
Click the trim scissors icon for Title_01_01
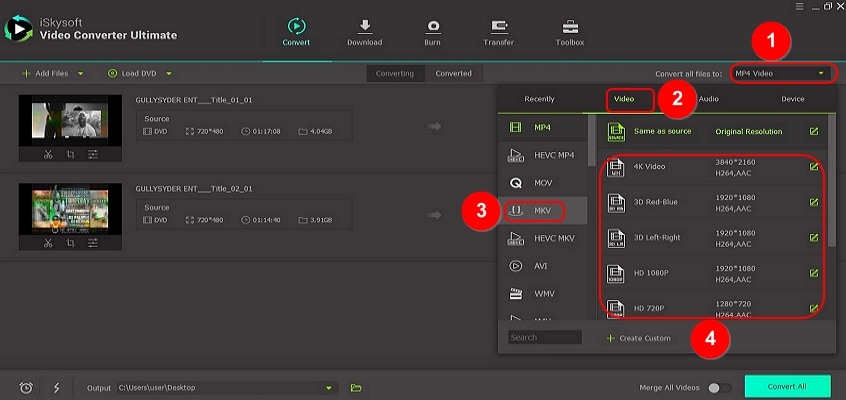click(x=48, y=154)
